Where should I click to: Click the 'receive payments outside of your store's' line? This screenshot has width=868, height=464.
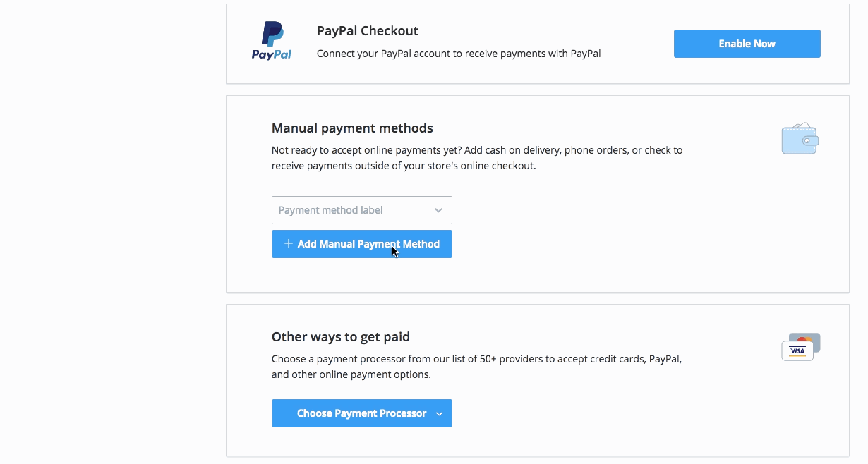404,166
